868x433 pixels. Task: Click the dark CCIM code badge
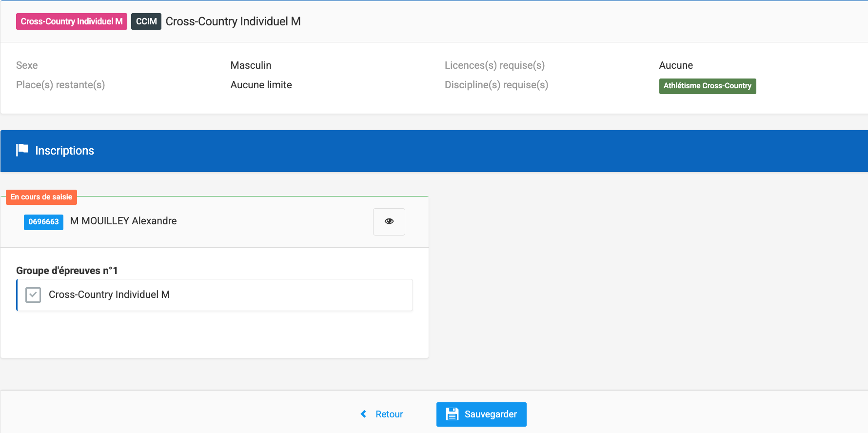tap(146, 21)
